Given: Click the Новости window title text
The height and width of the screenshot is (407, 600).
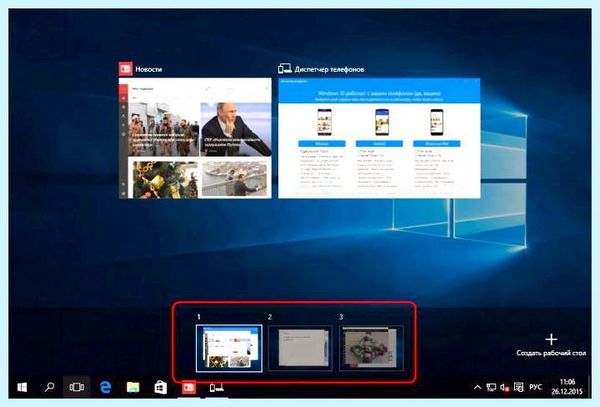Looking at the screenshot, I should tap(149, 69).
